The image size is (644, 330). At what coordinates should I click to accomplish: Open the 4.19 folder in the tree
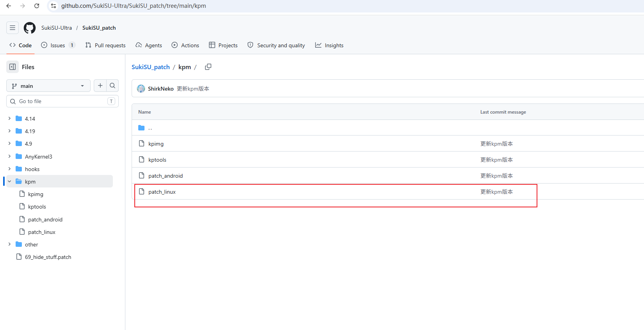(x=30, y=131)
